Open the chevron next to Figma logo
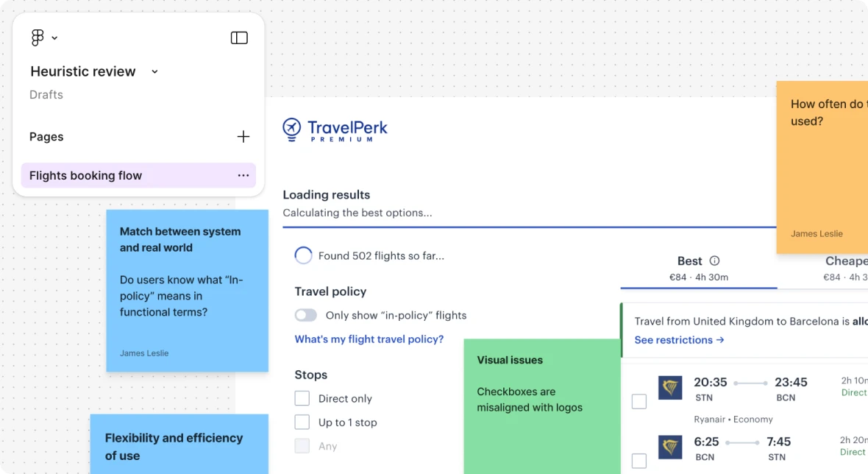This screenshot has width=868, height=474. [x=54, y=38]
